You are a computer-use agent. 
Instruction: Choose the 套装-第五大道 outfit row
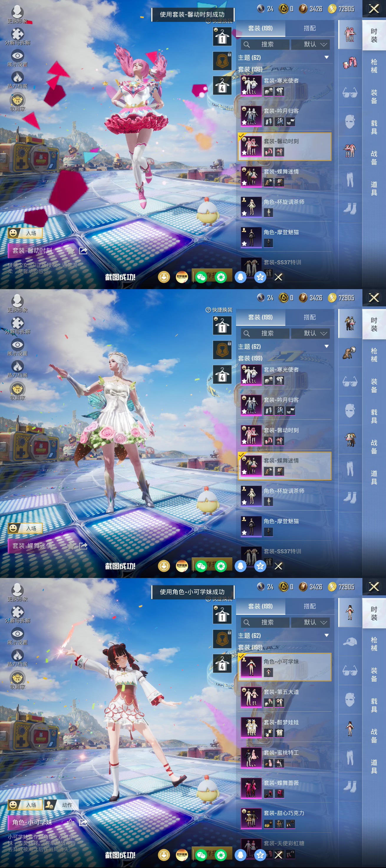click(285, 698)
